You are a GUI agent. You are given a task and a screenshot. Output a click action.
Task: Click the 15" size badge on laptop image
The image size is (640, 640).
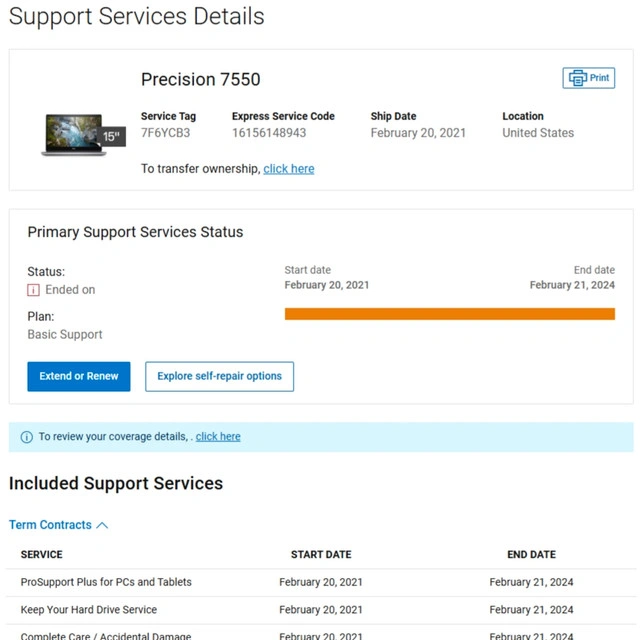click(111, 137)
